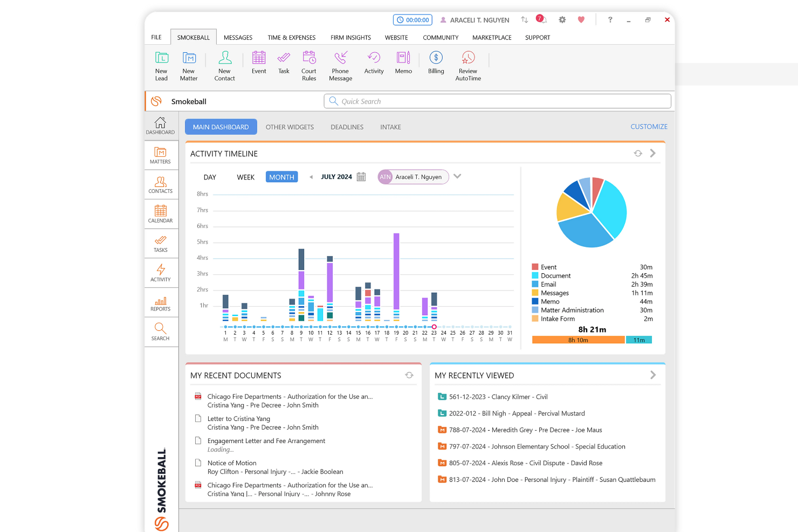The image size is (798, 532).
Task: Open the Billing tool
Action: [436, 63]
